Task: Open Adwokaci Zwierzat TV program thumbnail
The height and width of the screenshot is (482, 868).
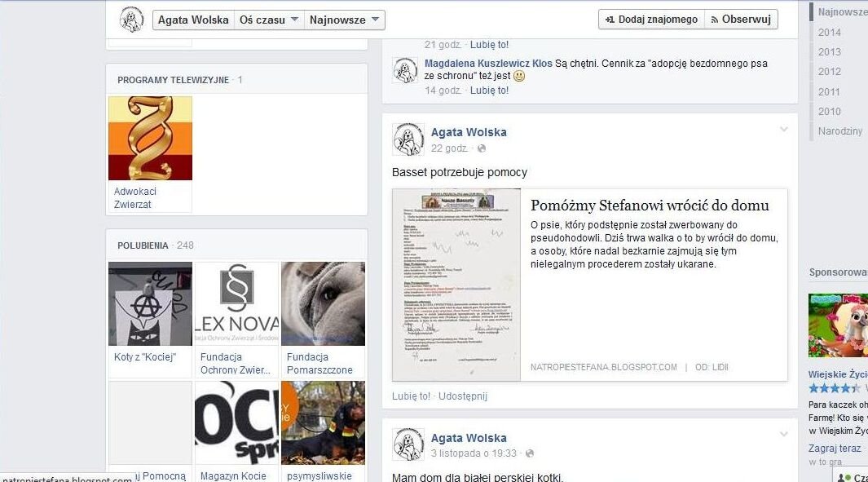Action: coord(150,139)
